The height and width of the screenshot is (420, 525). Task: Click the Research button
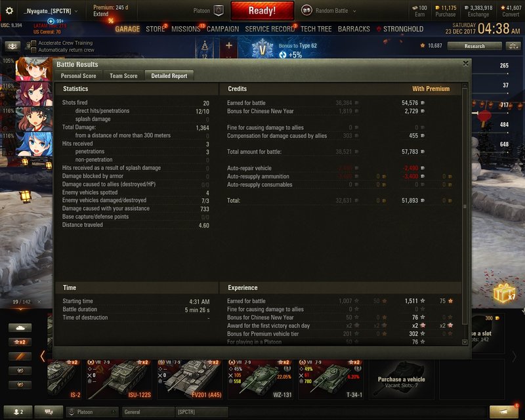click(x=474, y=46)
